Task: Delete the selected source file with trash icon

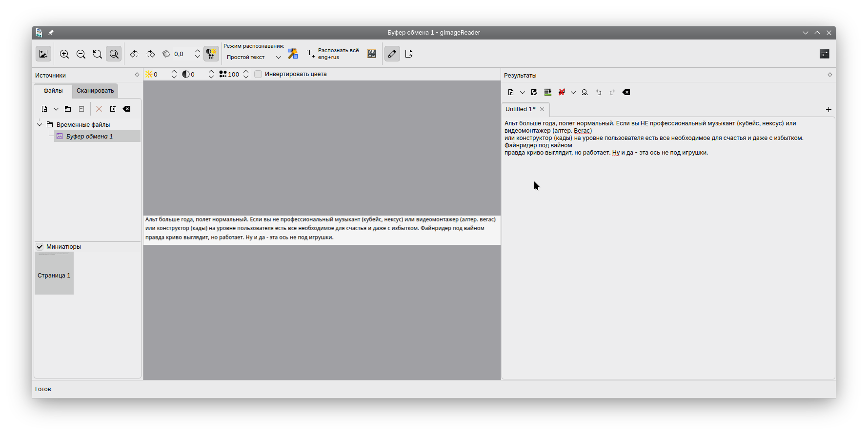Action: 113,109
